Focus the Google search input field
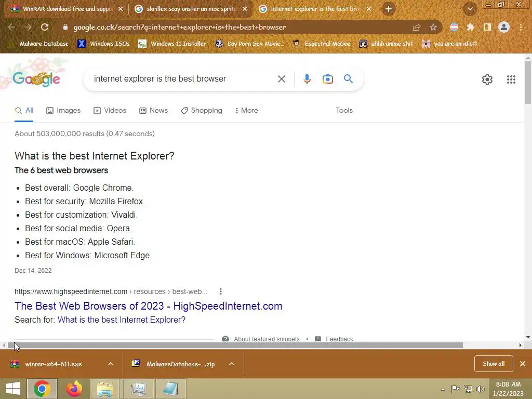The width and height of the screenshot is (532, 399). coord(182,79)
